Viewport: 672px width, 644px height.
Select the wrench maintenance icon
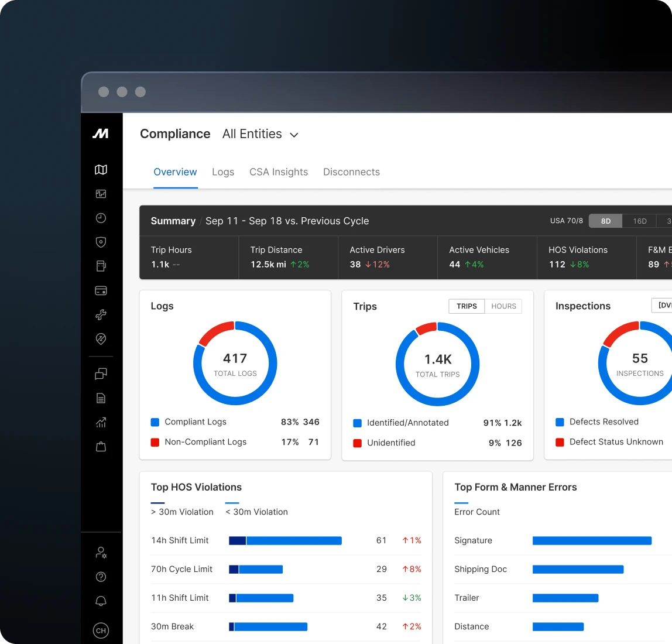pyautogui.click(x=101, y=315)
